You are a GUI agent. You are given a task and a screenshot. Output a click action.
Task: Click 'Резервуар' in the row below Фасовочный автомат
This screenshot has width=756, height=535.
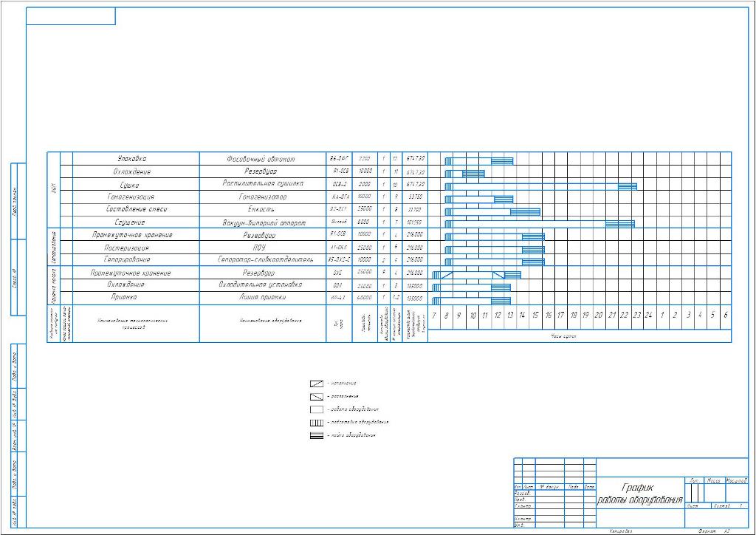263,171
